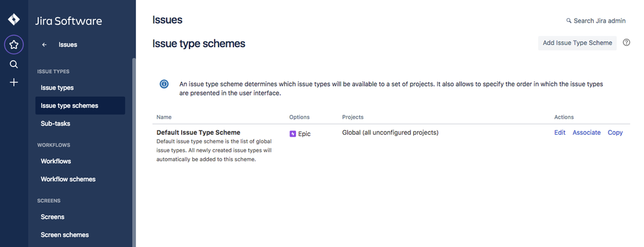Click Search Jira admin field

click(596, 21)
